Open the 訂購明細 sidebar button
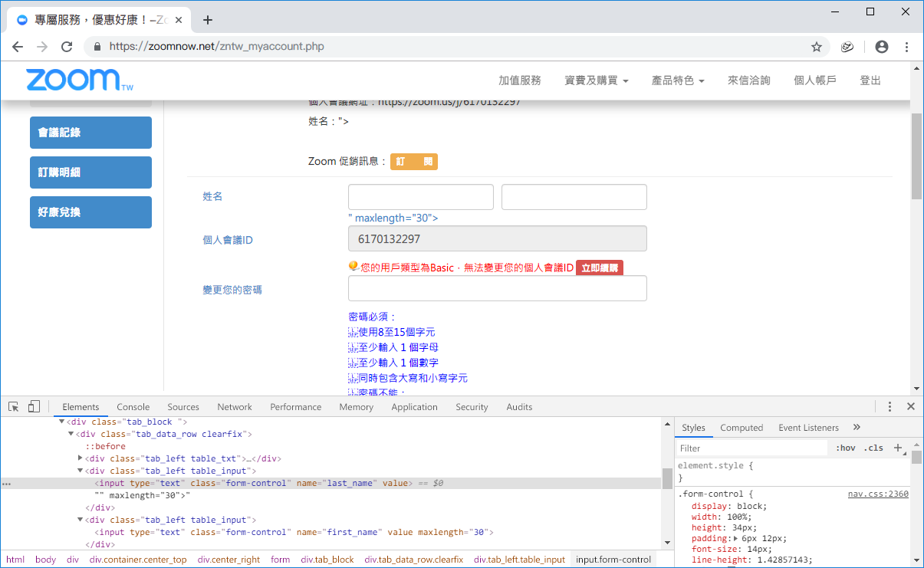The image size is (924, 568). [90, 172]
